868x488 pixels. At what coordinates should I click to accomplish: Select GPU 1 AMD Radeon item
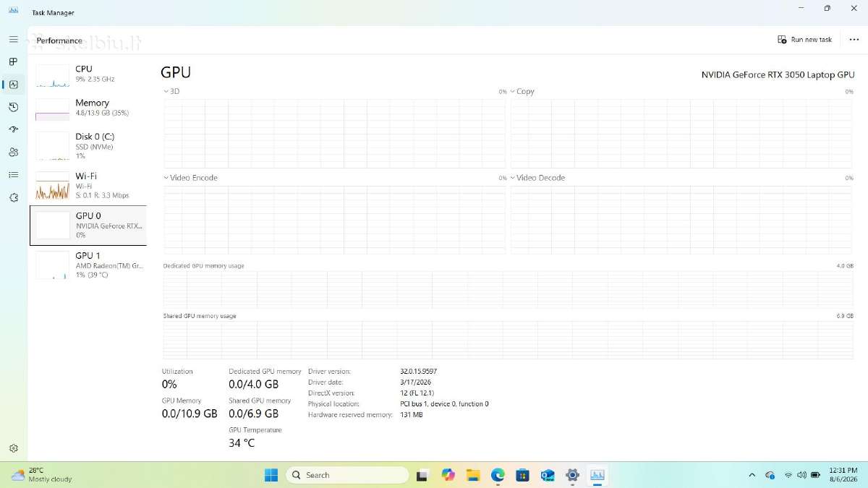point(88,265)
